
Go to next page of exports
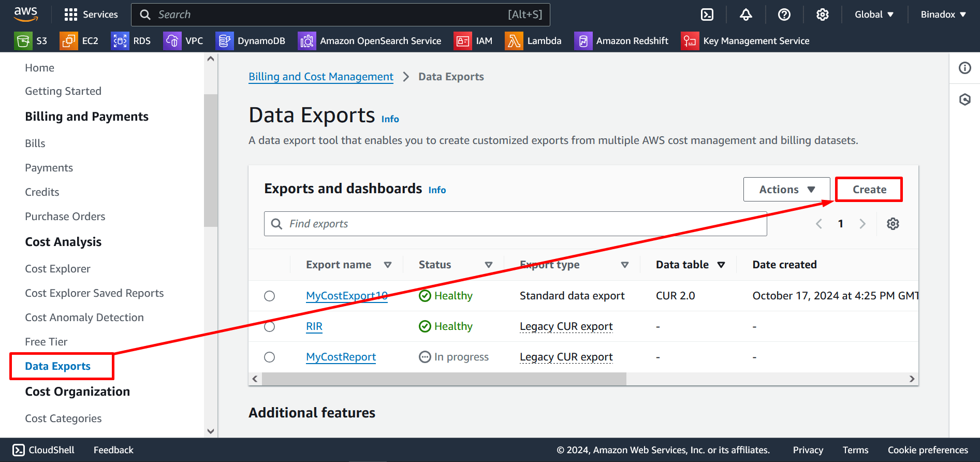[862, 224]
